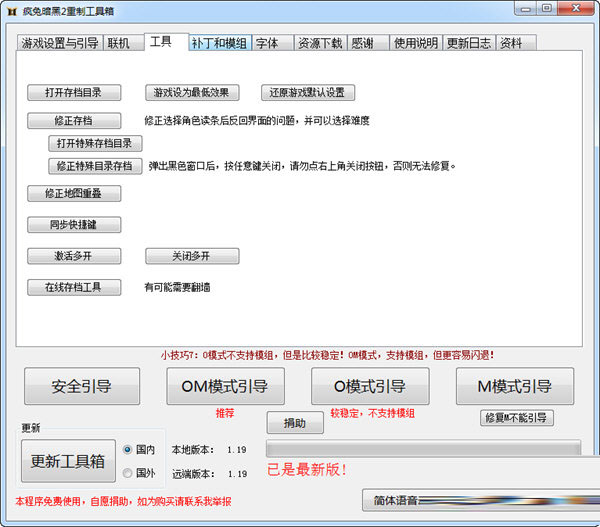
Task: Activate 激活多开 button
Action: (74, 256)
